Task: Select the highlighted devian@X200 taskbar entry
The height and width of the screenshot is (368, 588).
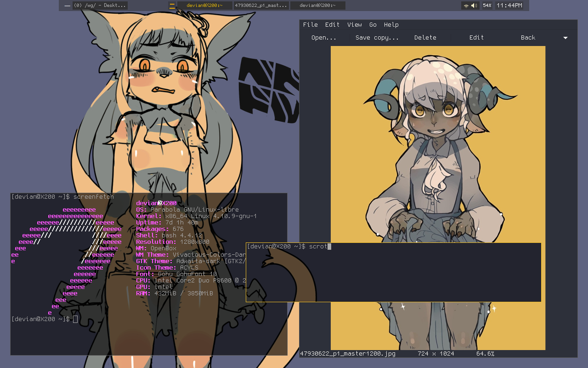Action: 204,6
